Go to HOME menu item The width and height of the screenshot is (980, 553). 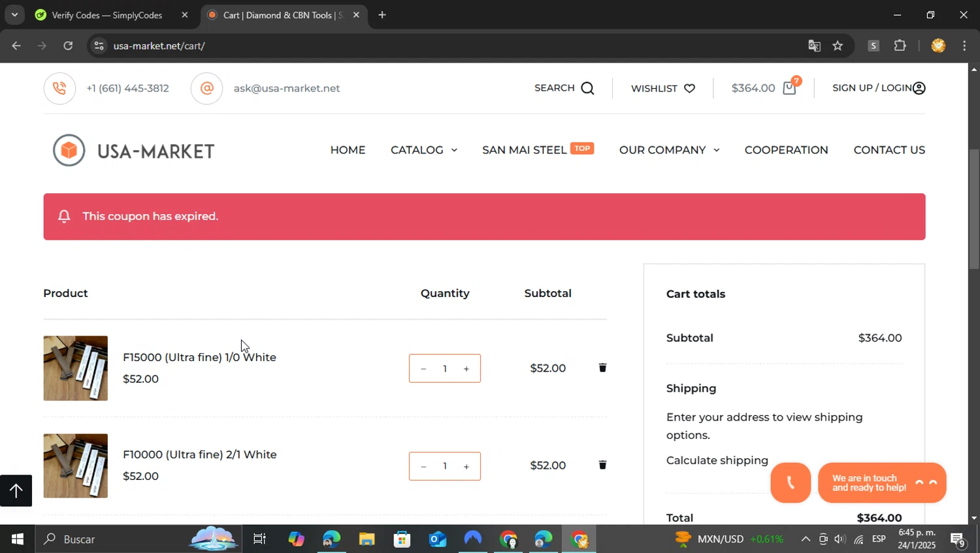348,150
